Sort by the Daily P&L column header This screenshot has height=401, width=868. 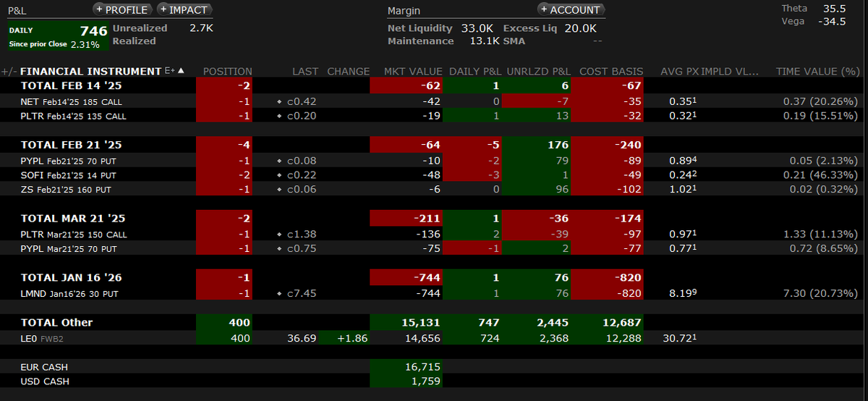point(475,71)
